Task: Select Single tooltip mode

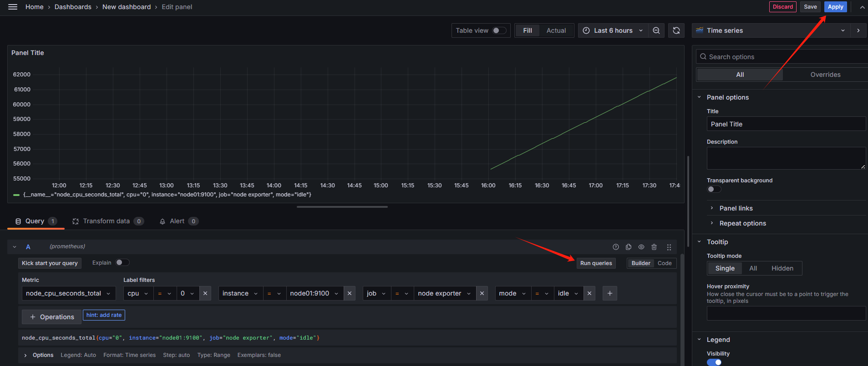Action: (725, 268)
